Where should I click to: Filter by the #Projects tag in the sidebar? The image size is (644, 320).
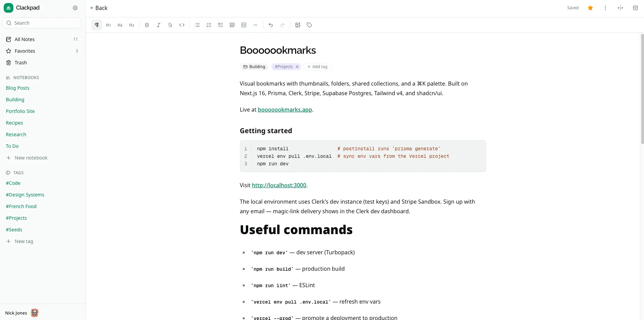16,218
